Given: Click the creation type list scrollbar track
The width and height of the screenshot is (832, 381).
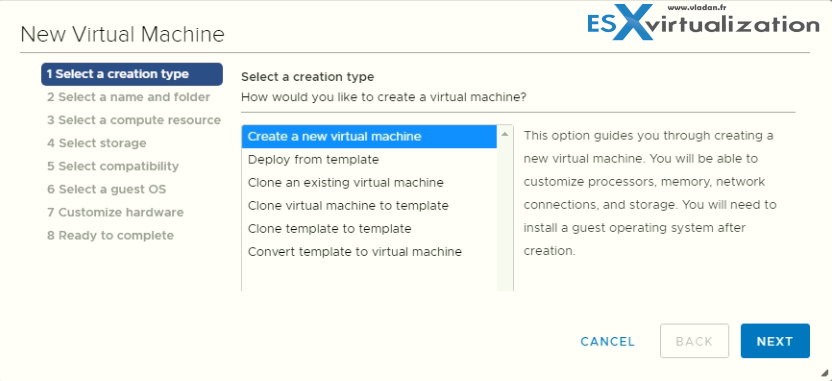Looking at the screenshot, I should (505, 217).
